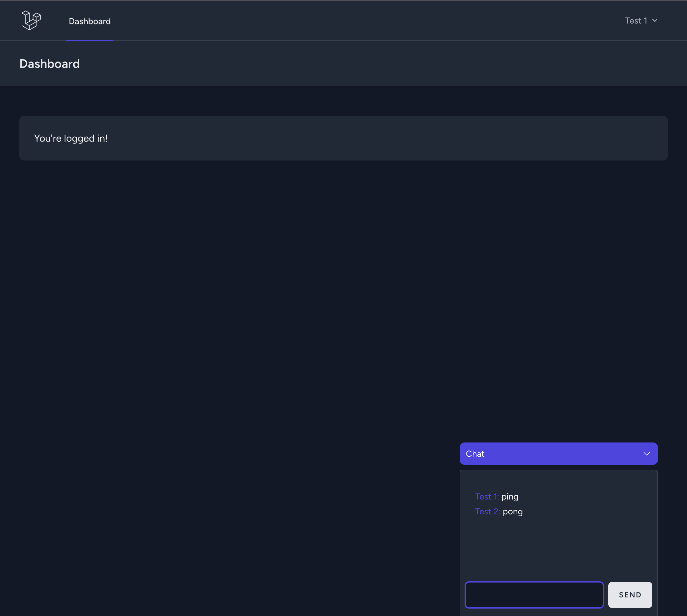
Task: Focus the chat message input field
Action: [x=534, y=595]
